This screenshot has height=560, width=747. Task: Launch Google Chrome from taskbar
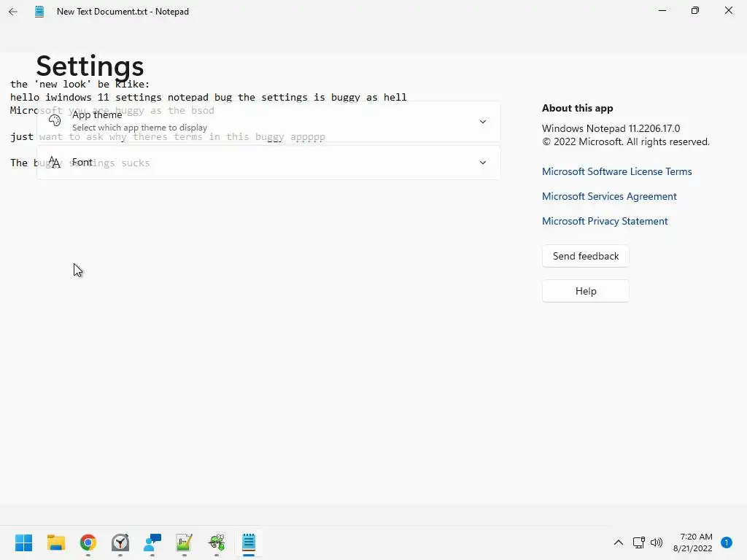pyautogui.click(x=88, y=542)
